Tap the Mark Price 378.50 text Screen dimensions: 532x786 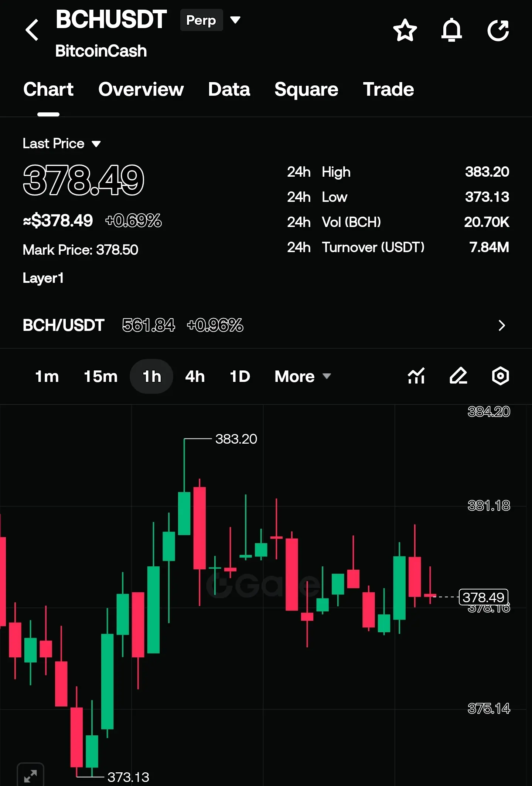point(81,250)
